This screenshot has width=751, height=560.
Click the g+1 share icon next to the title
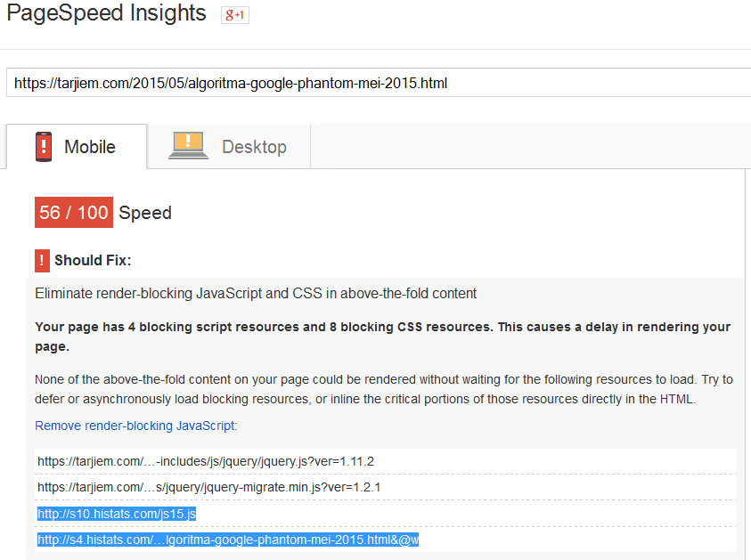coord(234,14)
